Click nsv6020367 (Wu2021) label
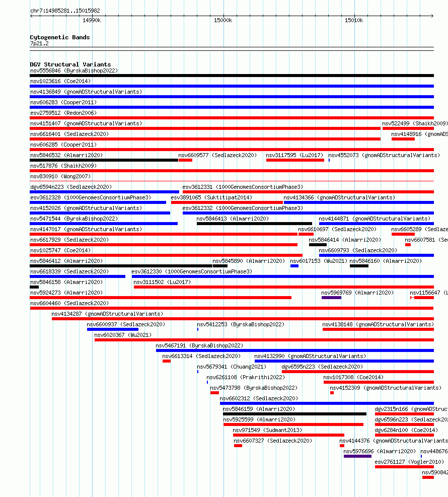Screen dimensions: 448x497 coord(123,335)
